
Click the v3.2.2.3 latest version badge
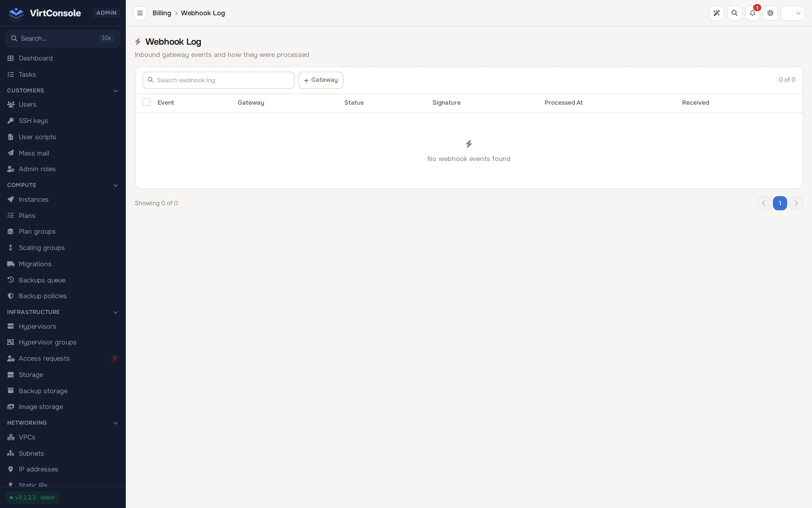(x=32, y=497)
